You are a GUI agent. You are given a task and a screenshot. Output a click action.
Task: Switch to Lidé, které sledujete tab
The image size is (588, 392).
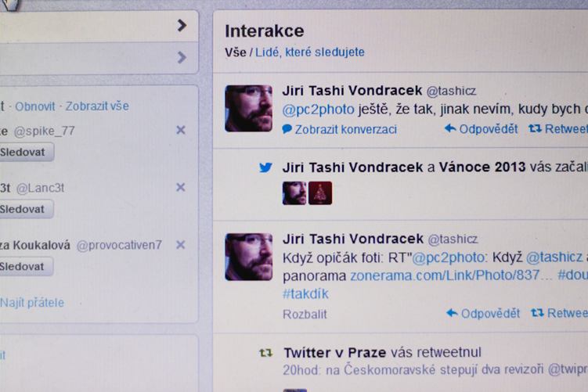tap(310, 52)
